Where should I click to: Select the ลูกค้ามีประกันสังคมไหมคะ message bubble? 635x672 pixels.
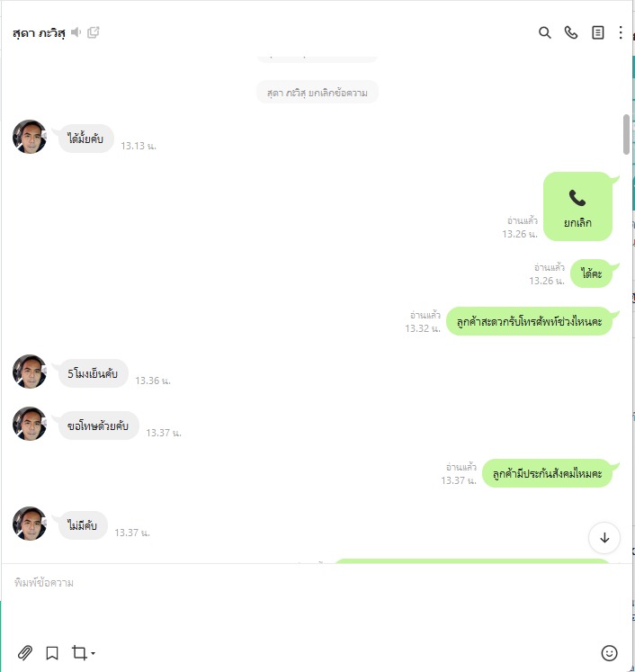click(547, 473)
